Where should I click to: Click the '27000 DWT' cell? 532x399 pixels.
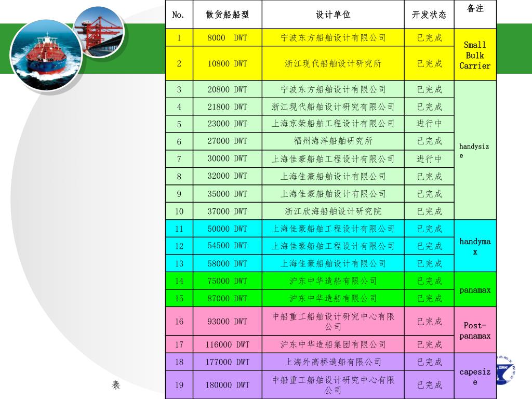[x=228, y=141]
